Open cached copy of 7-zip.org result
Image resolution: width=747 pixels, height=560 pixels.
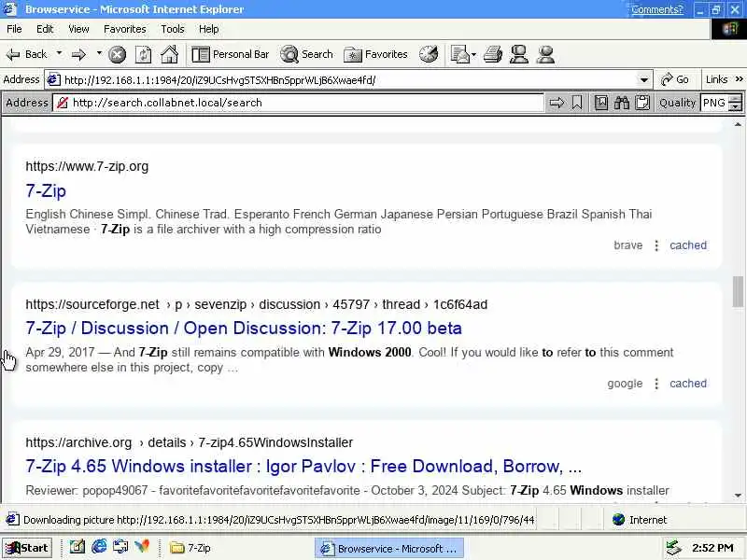(688, 245)
